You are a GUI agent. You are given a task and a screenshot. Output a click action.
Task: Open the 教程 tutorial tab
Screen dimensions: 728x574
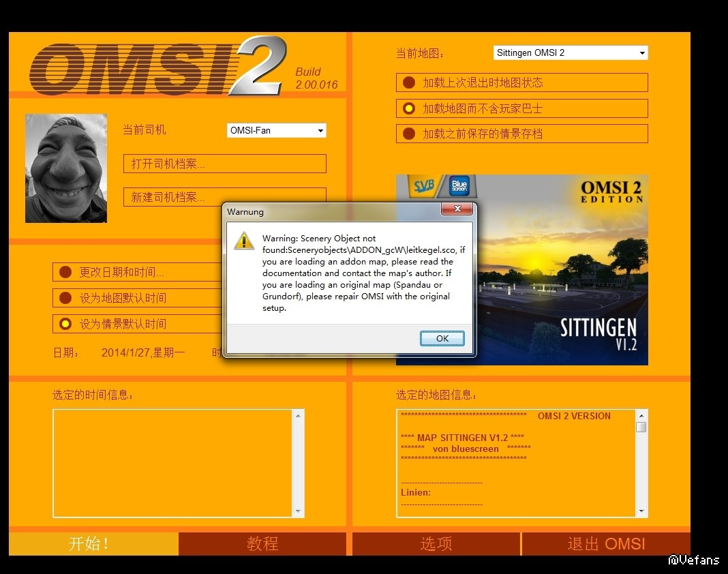coord(262,544)
